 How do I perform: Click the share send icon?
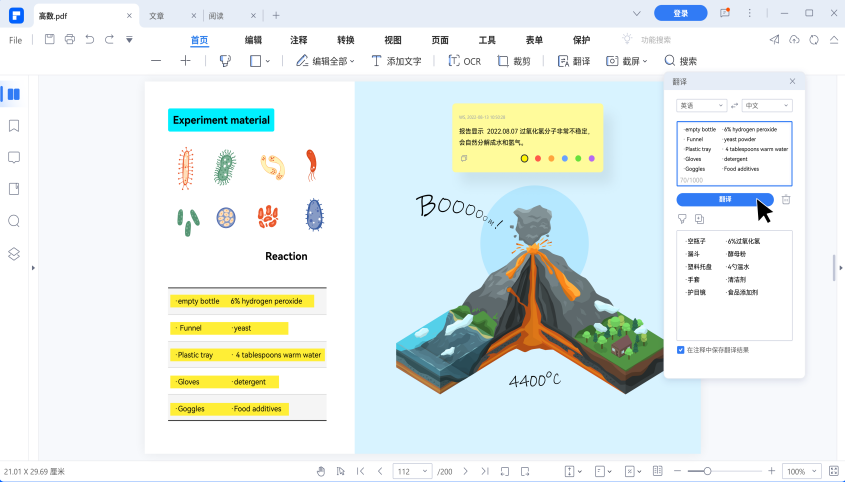[x=774, y=39]
